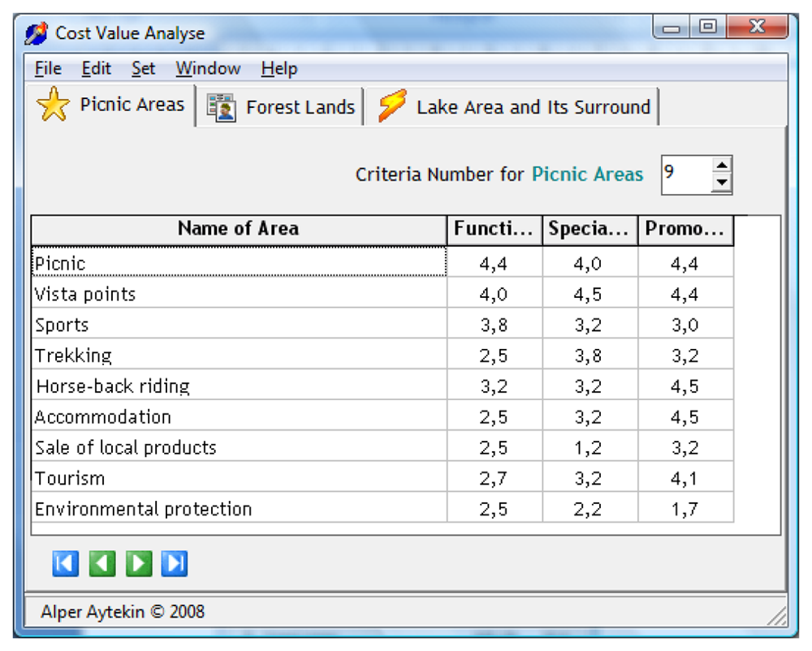Click the star icon on Picnic Areas tab
Viewport: 812px width, 651px height.
tap(54, 106)
